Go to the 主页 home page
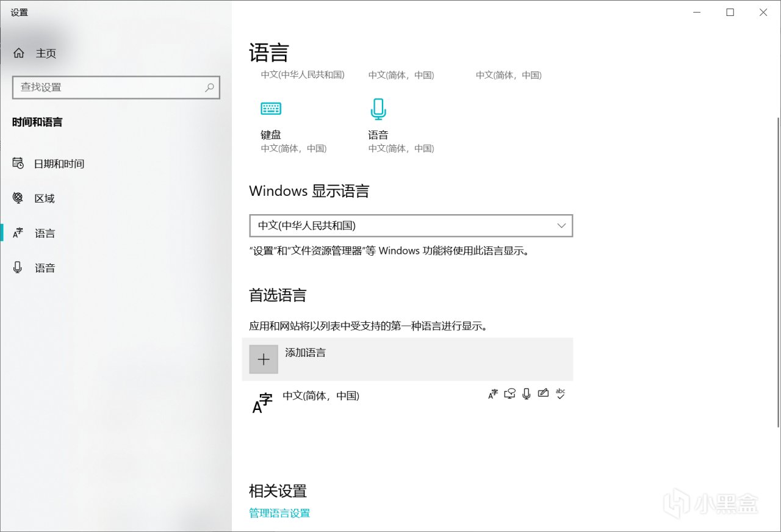The image size is (781, 532). [35, 53]
